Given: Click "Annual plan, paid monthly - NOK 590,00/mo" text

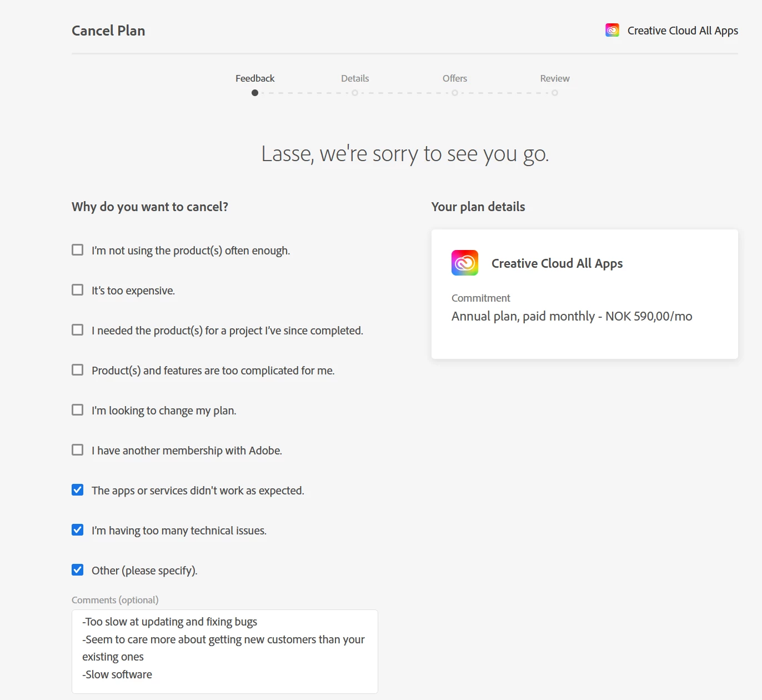Looking at the screenshot, I should click(x=572, y=316).
